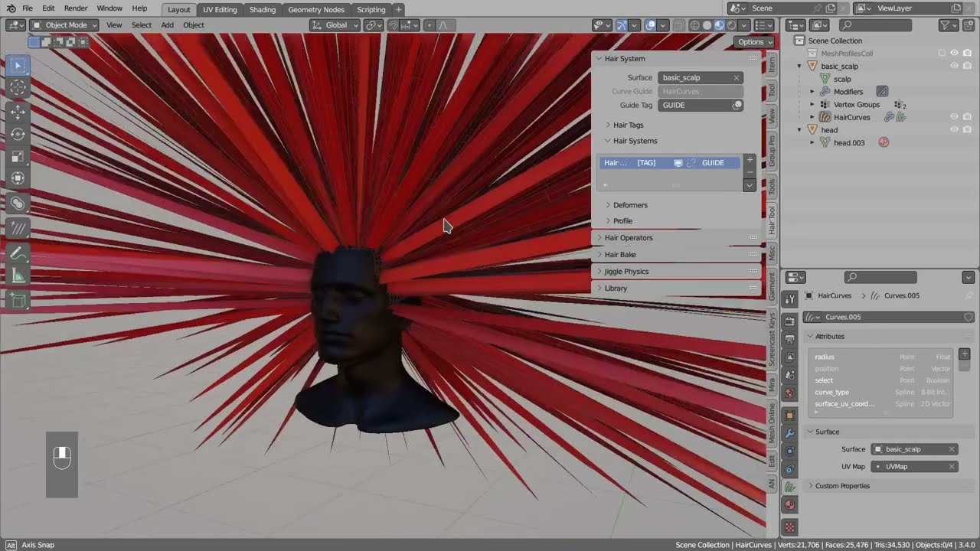Open the Texture properties tab icon

[789, 527]
